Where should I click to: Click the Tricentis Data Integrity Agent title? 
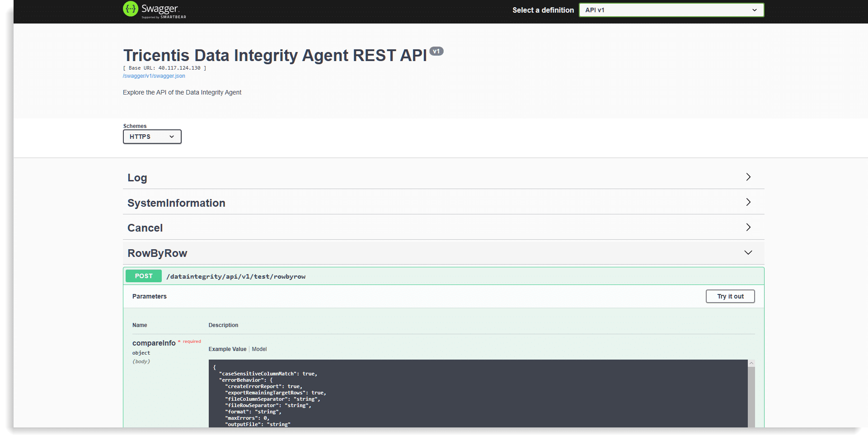275,55
